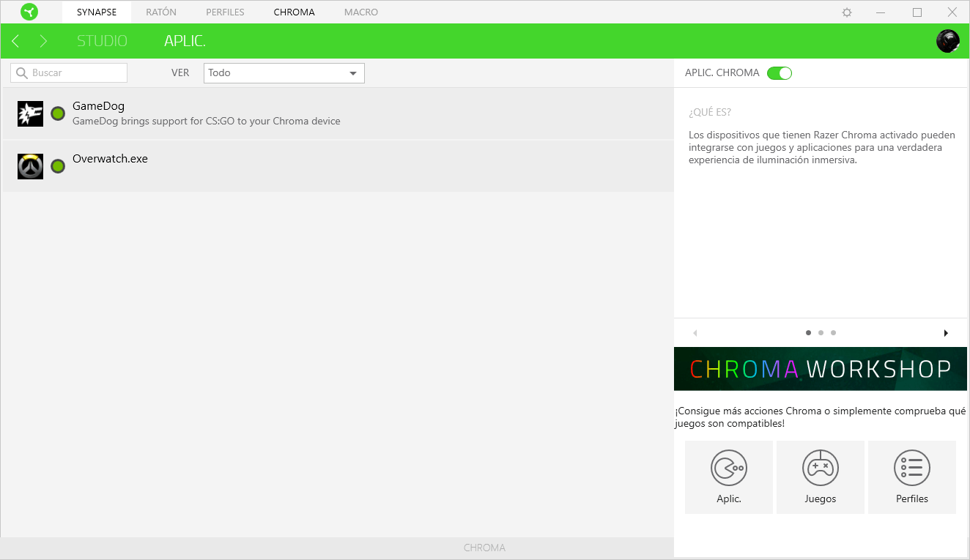Viewport: 970px width, 560px height.
Task: Click the bottom CHROMA footer label
Action: tap(484, 548)
